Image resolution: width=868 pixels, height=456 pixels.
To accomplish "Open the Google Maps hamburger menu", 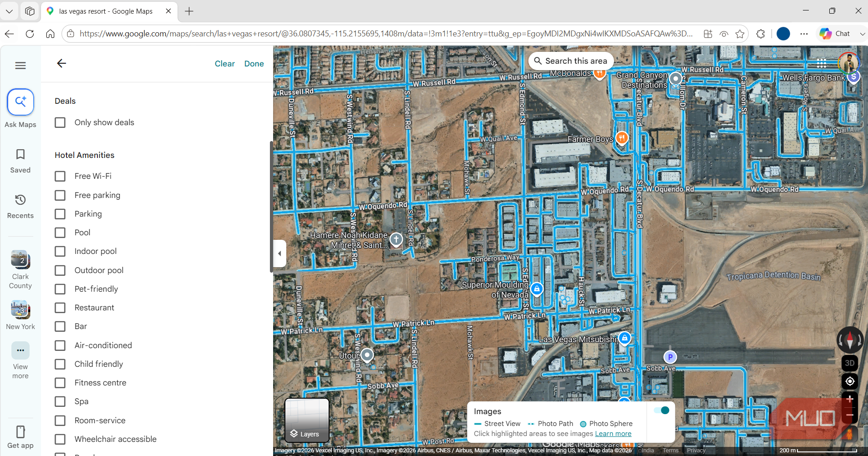I will tap(20, 66).
